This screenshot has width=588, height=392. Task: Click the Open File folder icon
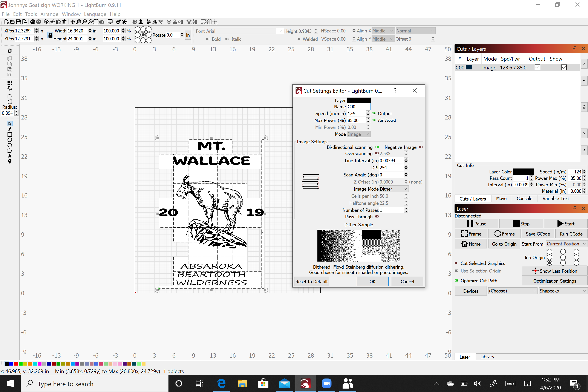pyautogui.click(x=12, y=22)
